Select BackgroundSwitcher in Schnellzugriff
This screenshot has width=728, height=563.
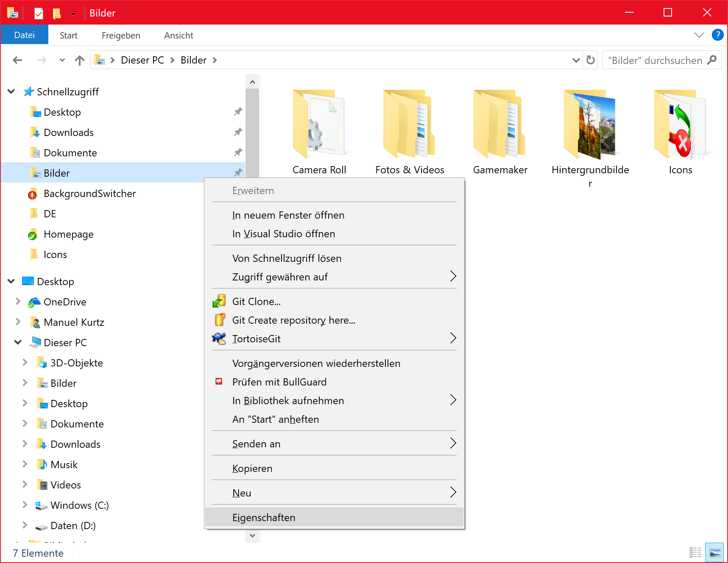point(89,194)
